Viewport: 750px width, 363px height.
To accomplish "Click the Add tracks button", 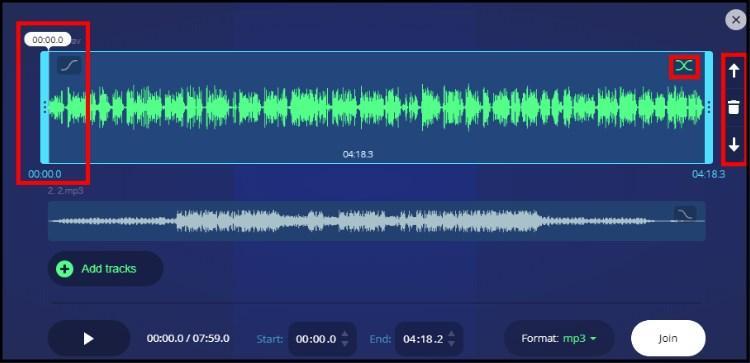I will point(105,269).
